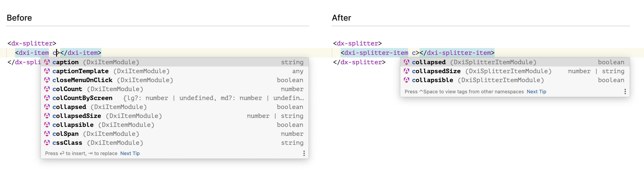Click Angular icon beside collapsedSize (DxiSplitterItemModule)
This screenshot has height=179, width=644.
coord(406,71)
